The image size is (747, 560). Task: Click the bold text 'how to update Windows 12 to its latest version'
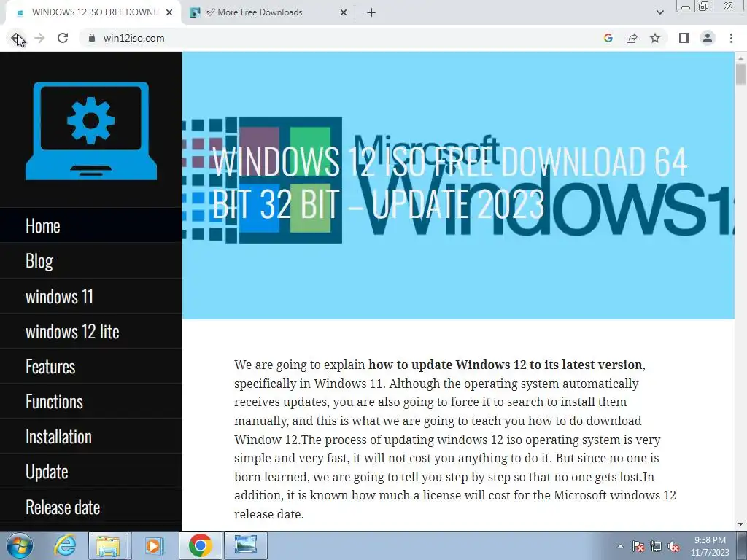[x=506, y=365]
